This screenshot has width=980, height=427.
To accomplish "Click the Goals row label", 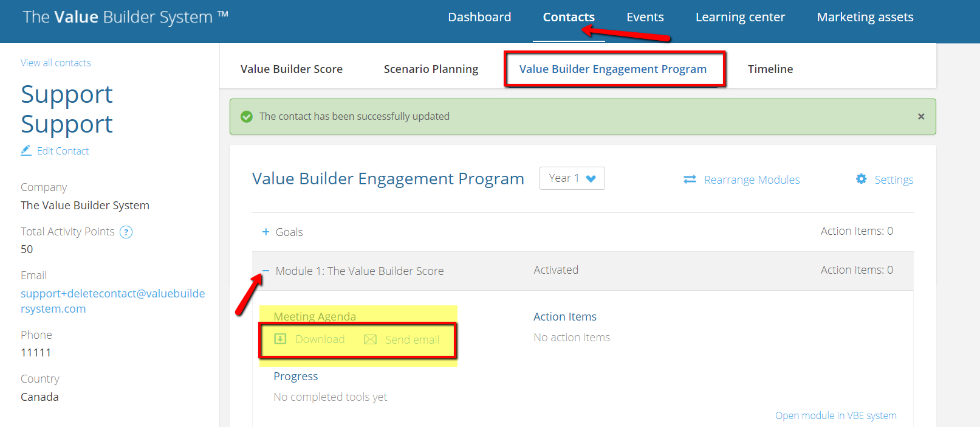I will tap(289, 232).
